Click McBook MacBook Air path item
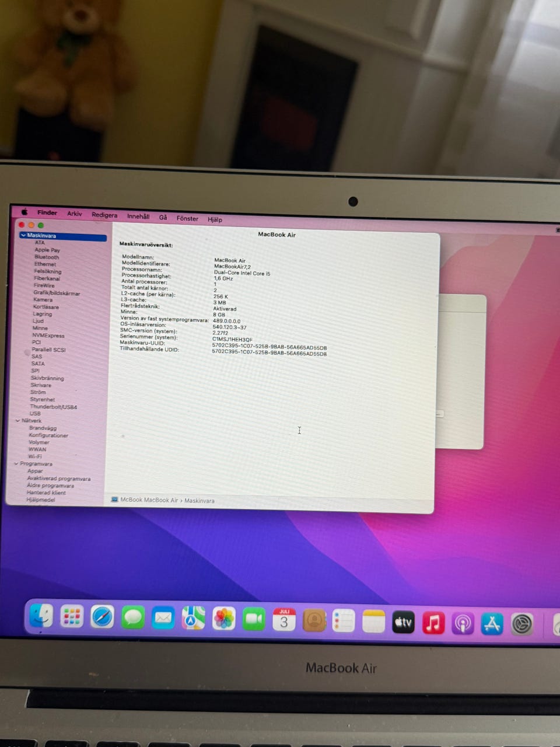 (144, 500)
